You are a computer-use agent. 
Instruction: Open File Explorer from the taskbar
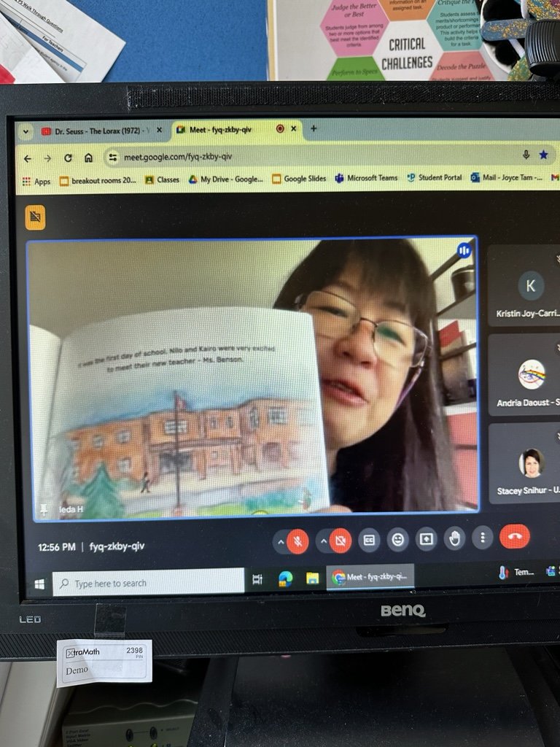(x=312, y=578)
